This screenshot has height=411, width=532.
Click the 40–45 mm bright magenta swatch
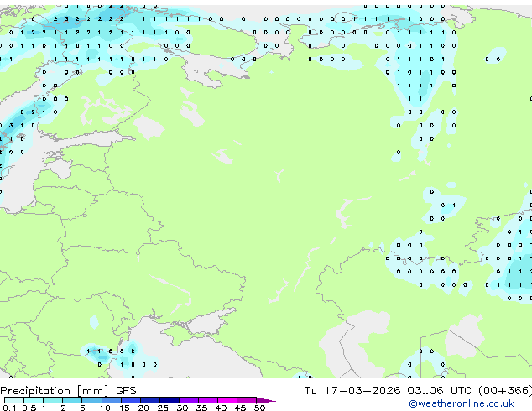coord(227,400)
